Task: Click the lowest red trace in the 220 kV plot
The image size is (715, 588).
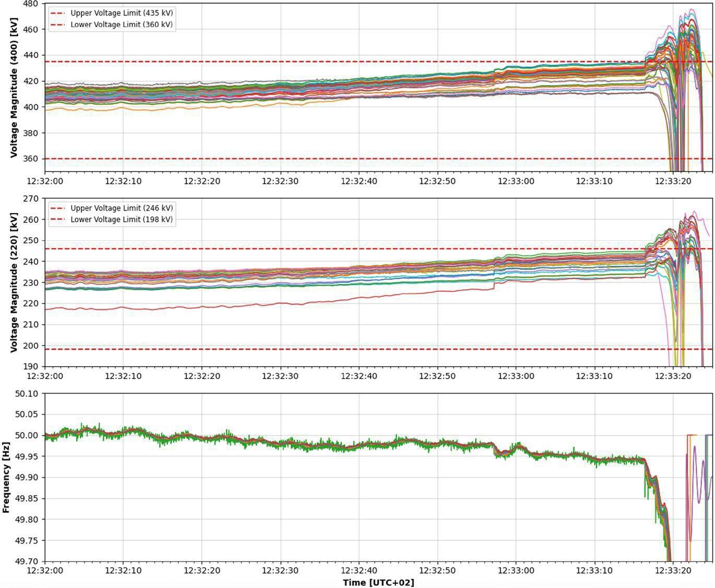Action: tap(261, 304)
